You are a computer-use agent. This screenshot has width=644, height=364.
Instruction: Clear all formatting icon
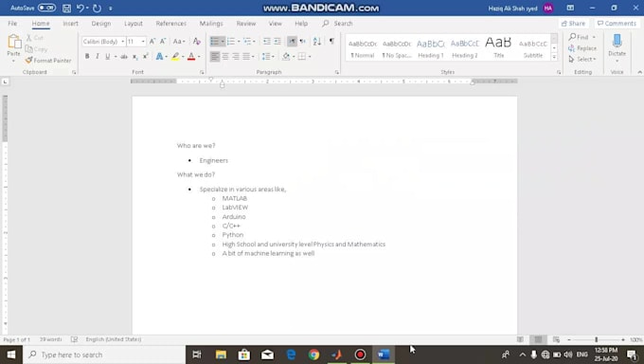pyautogui.click(x=197, y=41)
